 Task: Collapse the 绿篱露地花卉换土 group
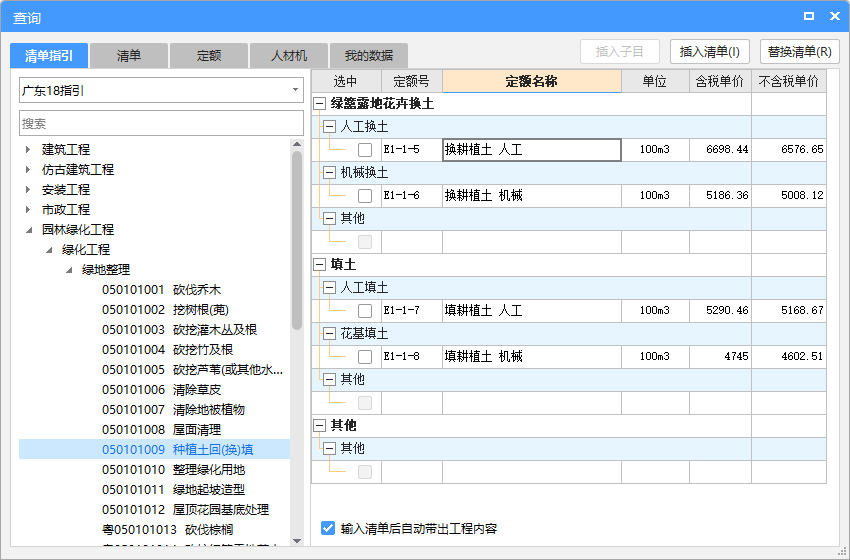point(320,104)
